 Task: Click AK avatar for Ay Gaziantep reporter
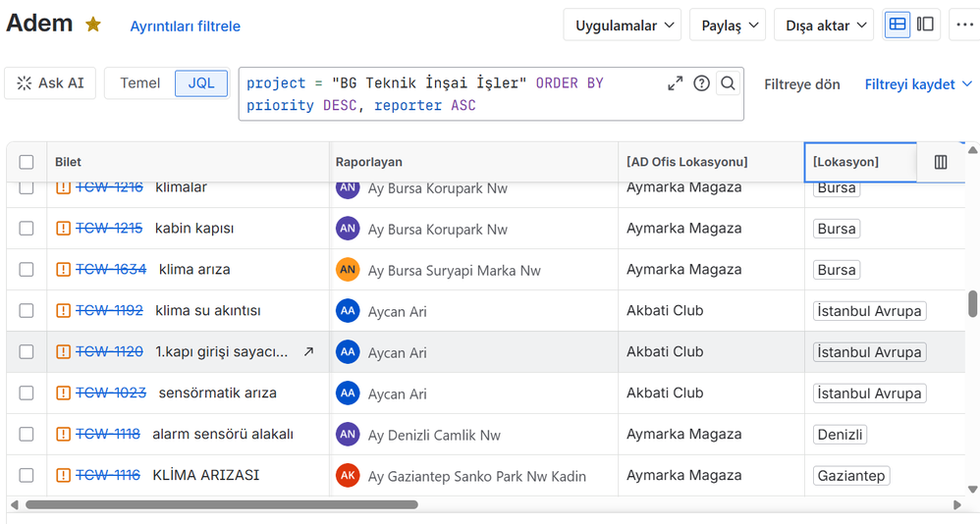348,475
